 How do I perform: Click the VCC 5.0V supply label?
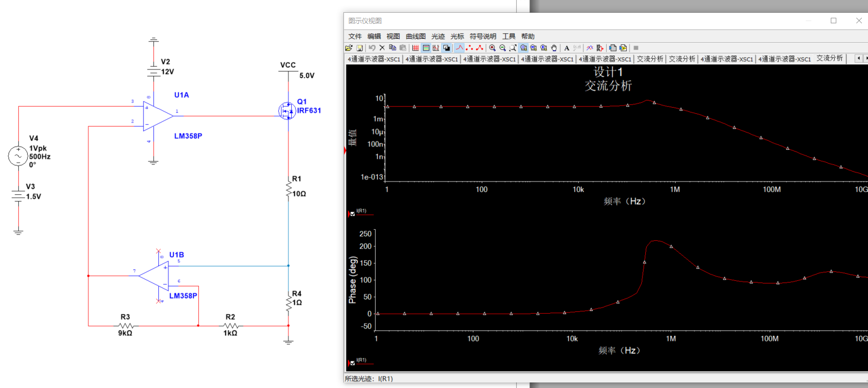297,70
